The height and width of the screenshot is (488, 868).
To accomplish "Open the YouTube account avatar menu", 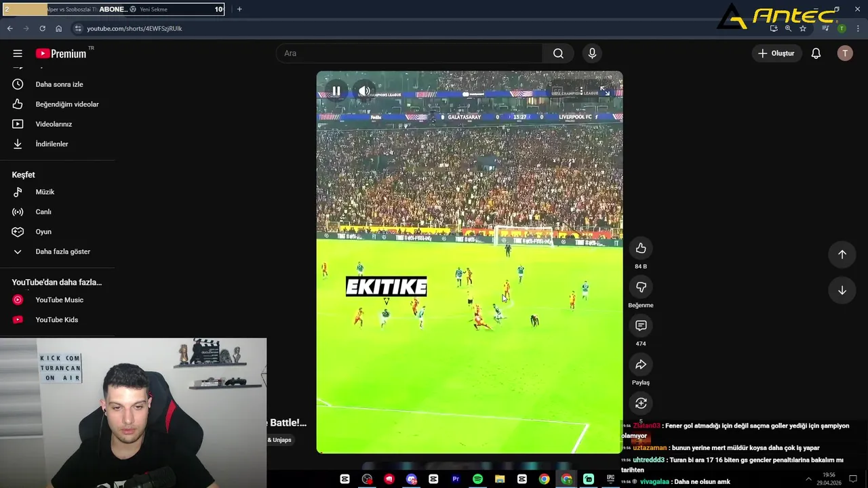I will 844,54.
